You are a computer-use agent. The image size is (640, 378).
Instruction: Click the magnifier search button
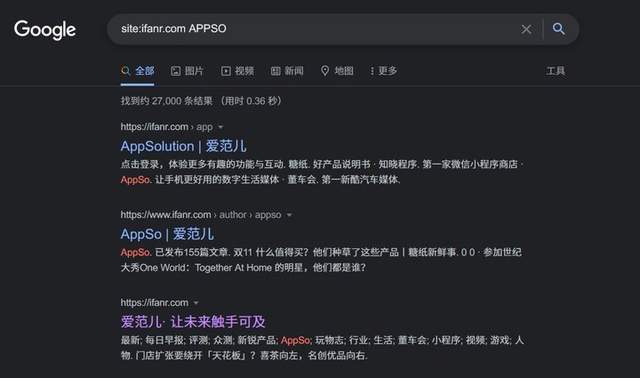(x=559, y=29)
